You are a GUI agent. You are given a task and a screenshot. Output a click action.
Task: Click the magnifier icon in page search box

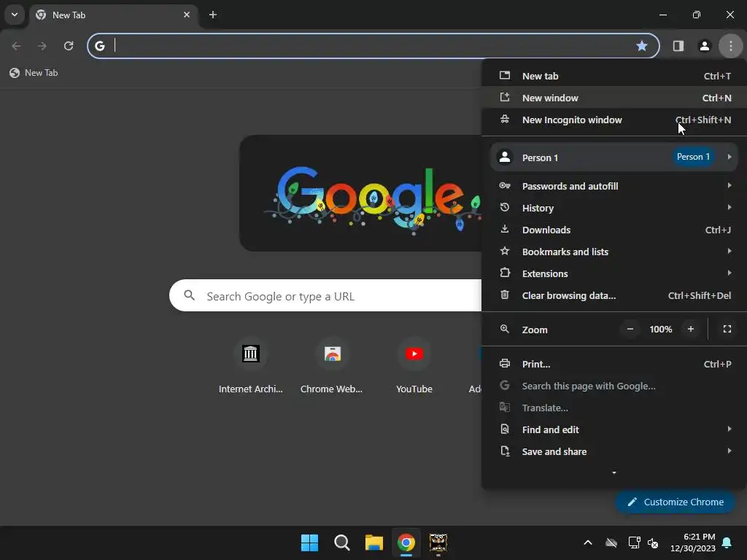click(190, 296)
